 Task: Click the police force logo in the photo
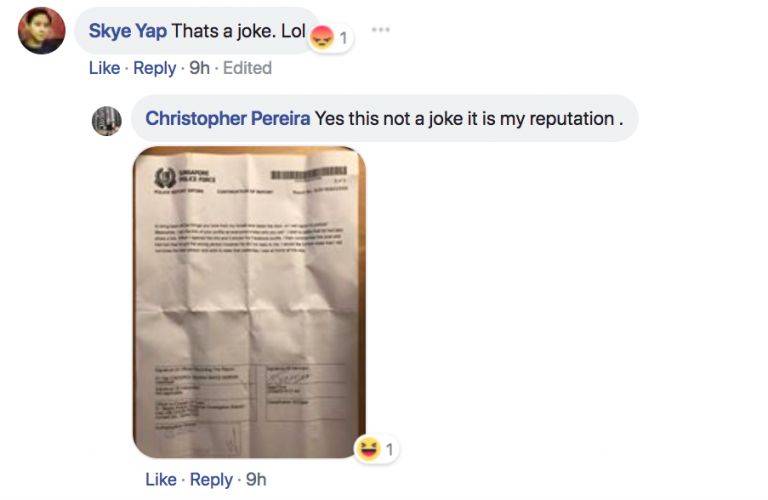point(165,177)
